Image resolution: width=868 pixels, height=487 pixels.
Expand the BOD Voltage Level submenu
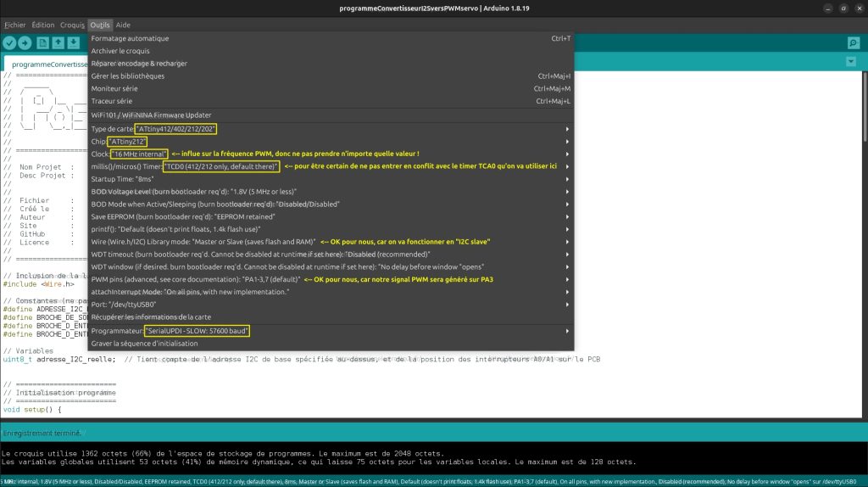[331, 192]
